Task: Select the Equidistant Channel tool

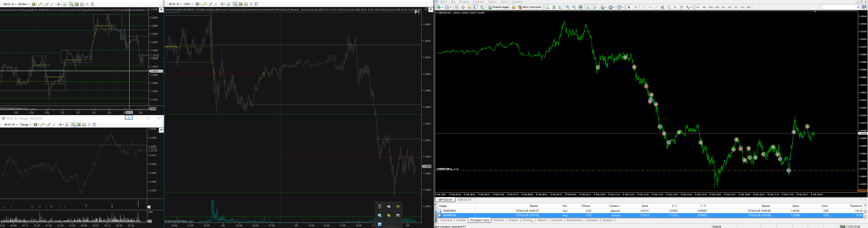Action: 663,7
